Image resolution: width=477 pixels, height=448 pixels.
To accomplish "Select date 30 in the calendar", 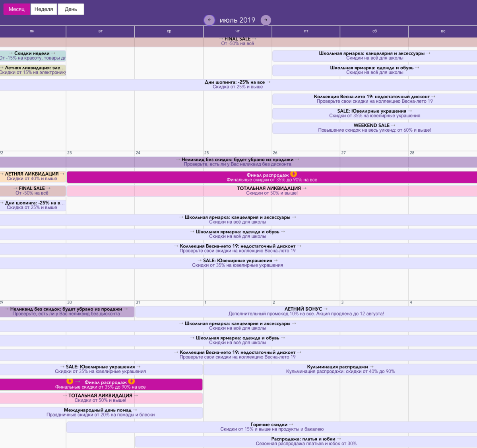I will coord(70,302).
